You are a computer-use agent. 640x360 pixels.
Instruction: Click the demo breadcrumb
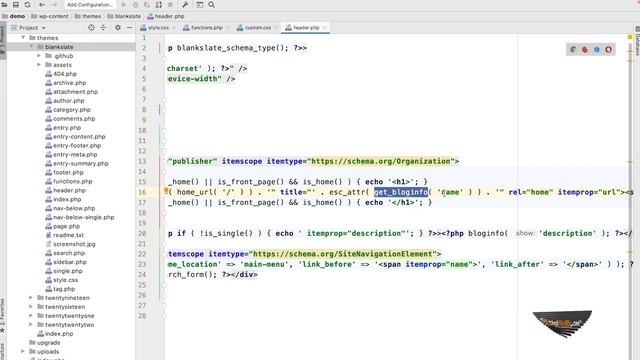[x=13, y=16]
